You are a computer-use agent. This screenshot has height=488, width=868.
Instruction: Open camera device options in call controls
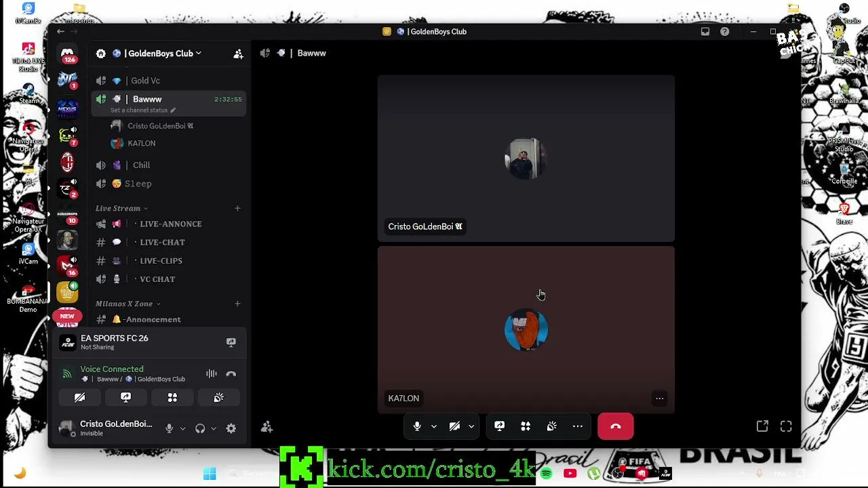coord(471,426)
